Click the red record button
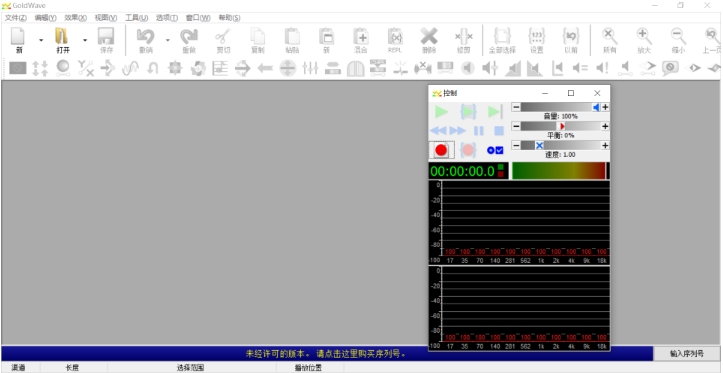Screen dimensions: 723x373 [x=441, y=150]
